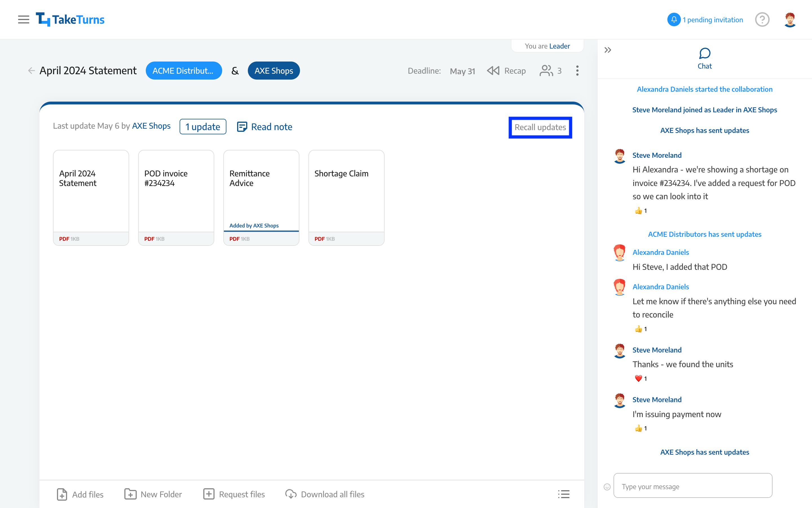Click 'Alexandra Daniels started the collaboration' text
Image resolution: width=812 pixels, height=508 pixels.
705,89
